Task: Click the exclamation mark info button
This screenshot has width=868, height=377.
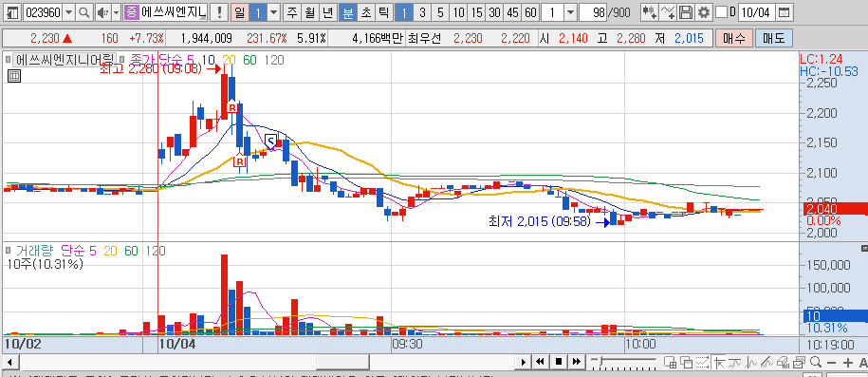Action: (x=220, y=11)
